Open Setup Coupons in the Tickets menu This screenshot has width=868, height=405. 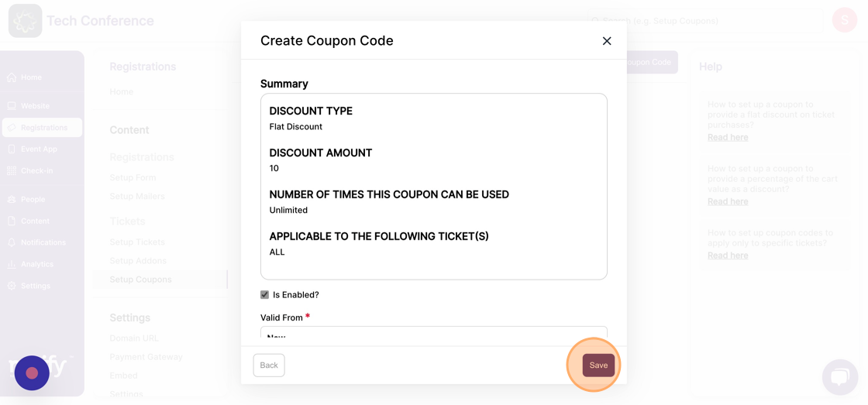[140, 280]
